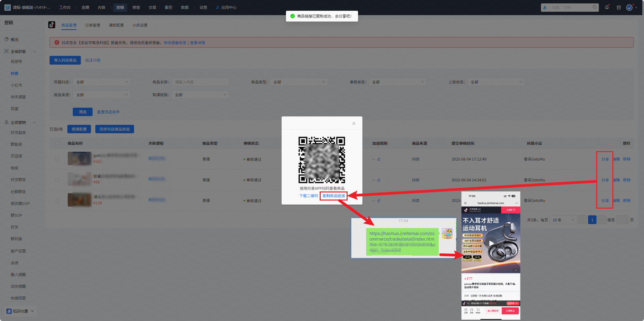
Task: Go to next page arrow
Action: point(602,220)
